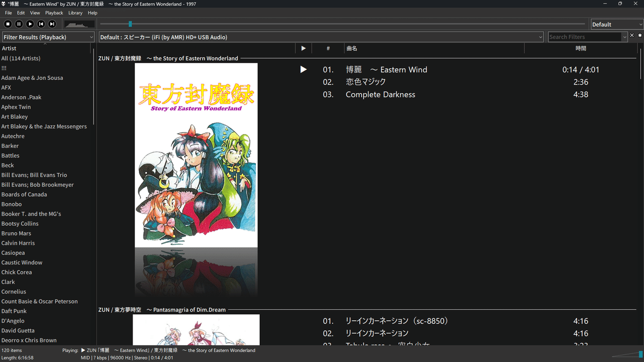Select Art Blakey & the Jazz Messengers
The width and height of the screenshot is (644, 362).
point(44,127)
